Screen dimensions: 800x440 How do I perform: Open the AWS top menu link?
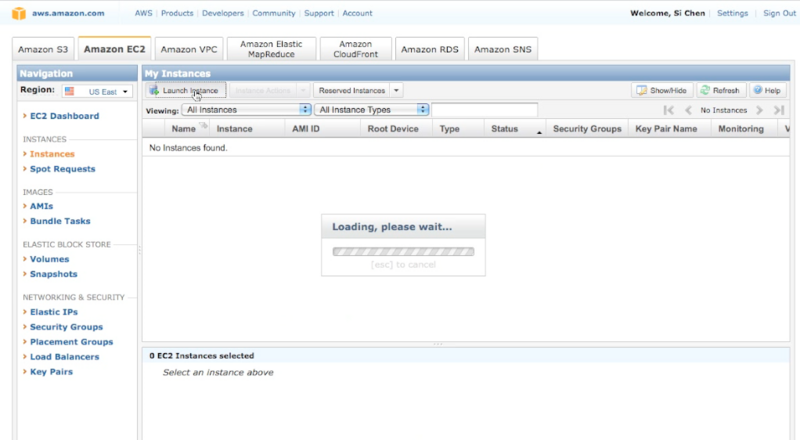click(143, 13)
